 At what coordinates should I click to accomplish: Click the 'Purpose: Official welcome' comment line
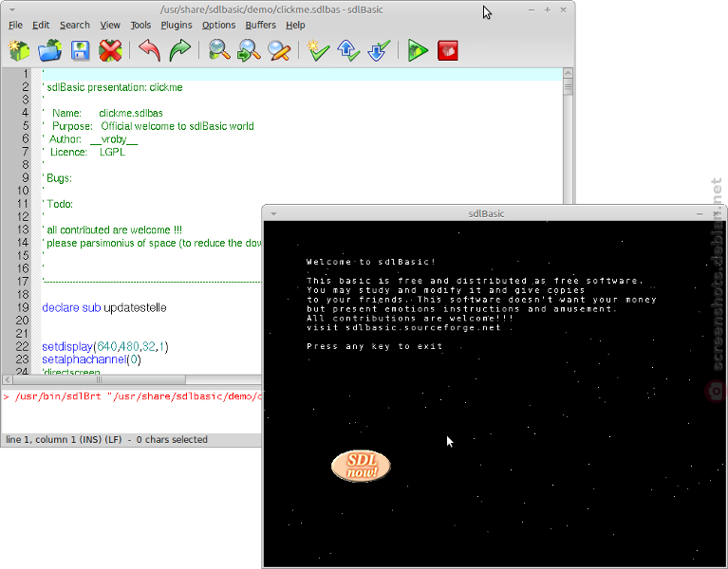148,126
